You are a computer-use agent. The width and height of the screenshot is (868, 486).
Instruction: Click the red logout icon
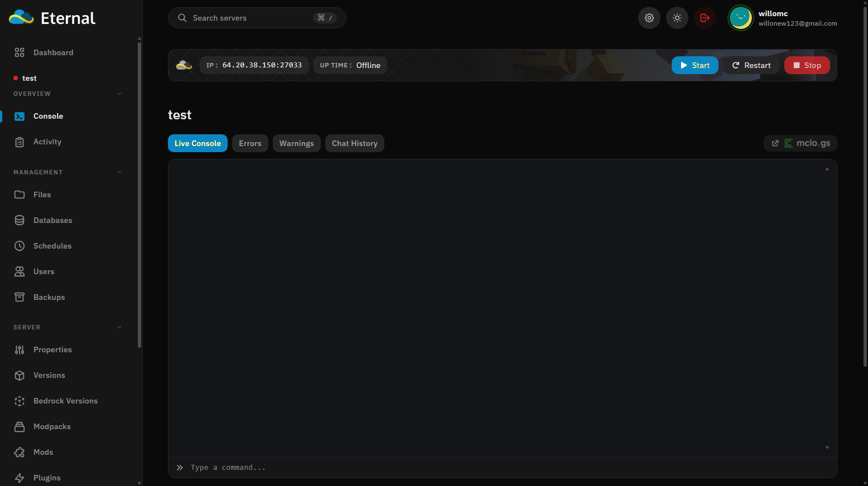[705, 18]
